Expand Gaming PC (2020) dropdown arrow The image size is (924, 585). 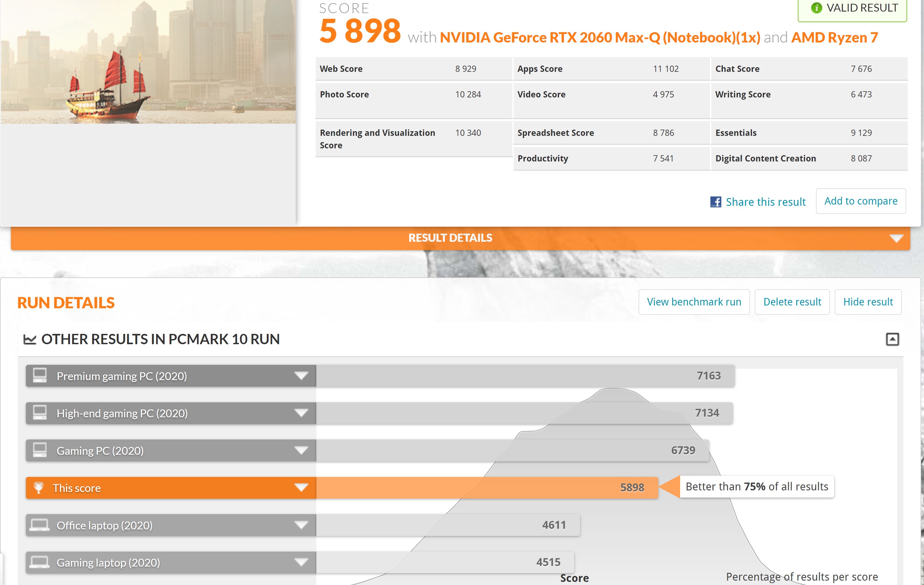coord(301,450)
